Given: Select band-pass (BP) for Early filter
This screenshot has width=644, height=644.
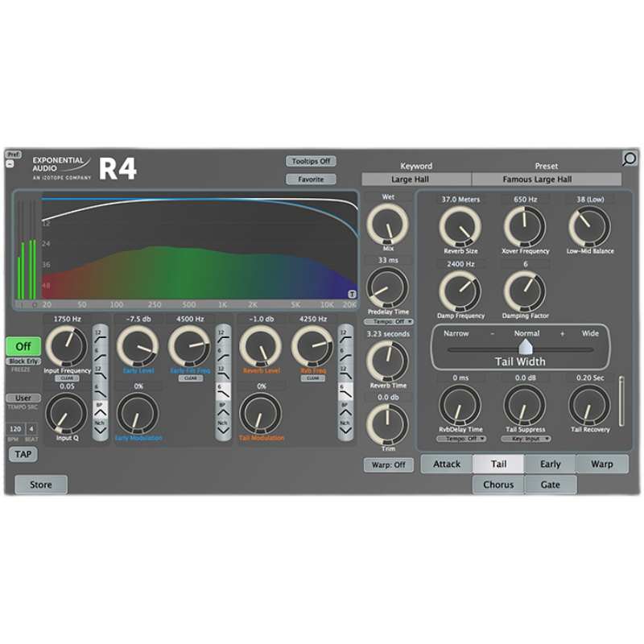Looking at the screenshot, I should pos(223,409).
